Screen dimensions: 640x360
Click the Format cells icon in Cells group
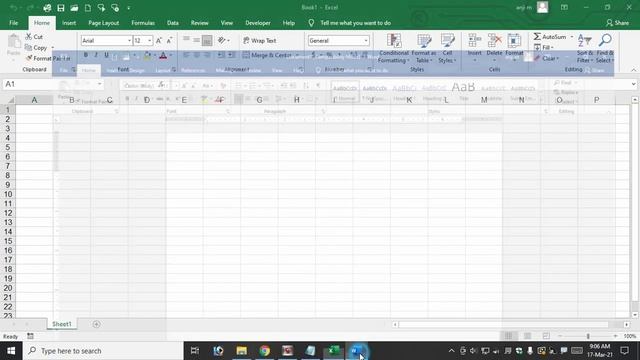coord(514,40)
